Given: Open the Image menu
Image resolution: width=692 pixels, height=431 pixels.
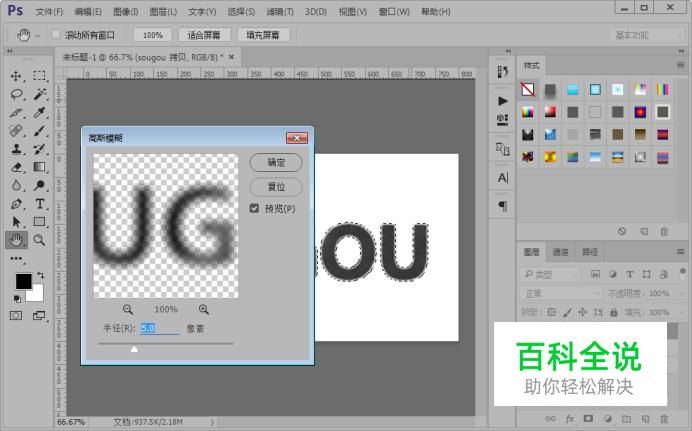Looking at the screenshot, I should click(x=125, y=12).
